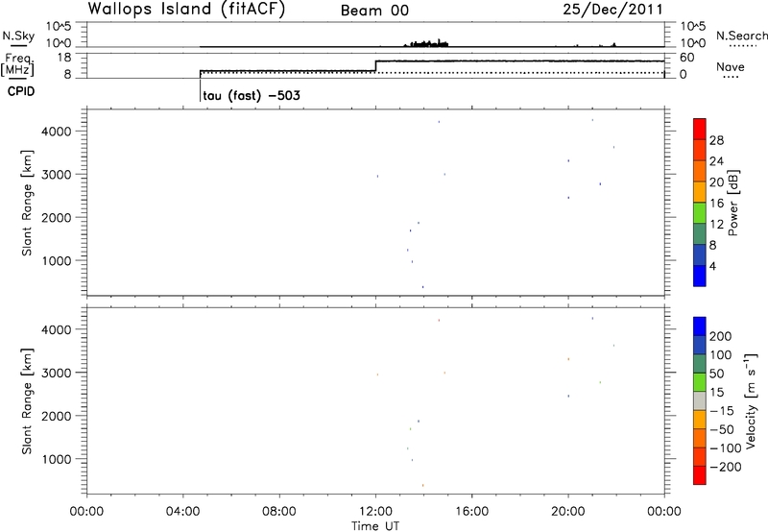Click the "N.Search" legend label
Viewport: 768px width, 532px height.
click(742, 36)
